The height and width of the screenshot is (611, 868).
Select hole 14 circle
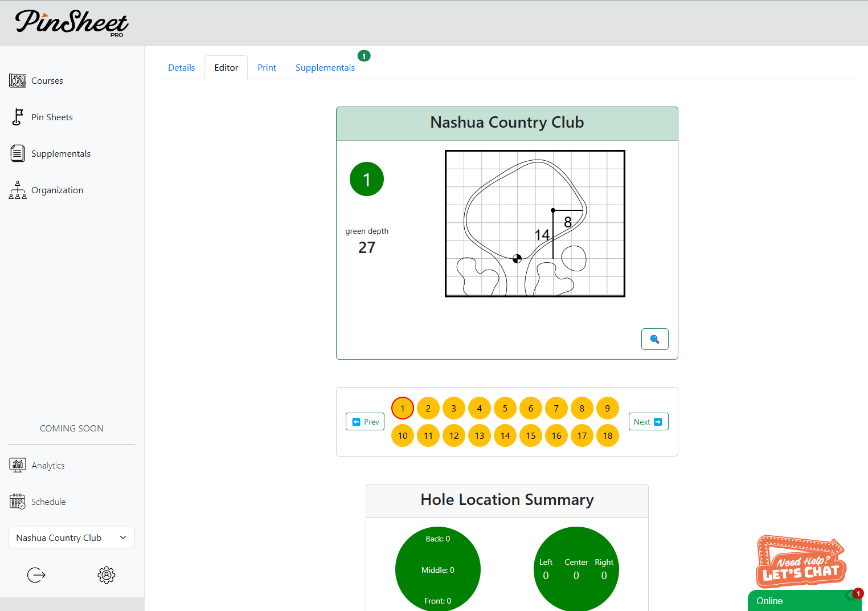(x=505, y=435)
